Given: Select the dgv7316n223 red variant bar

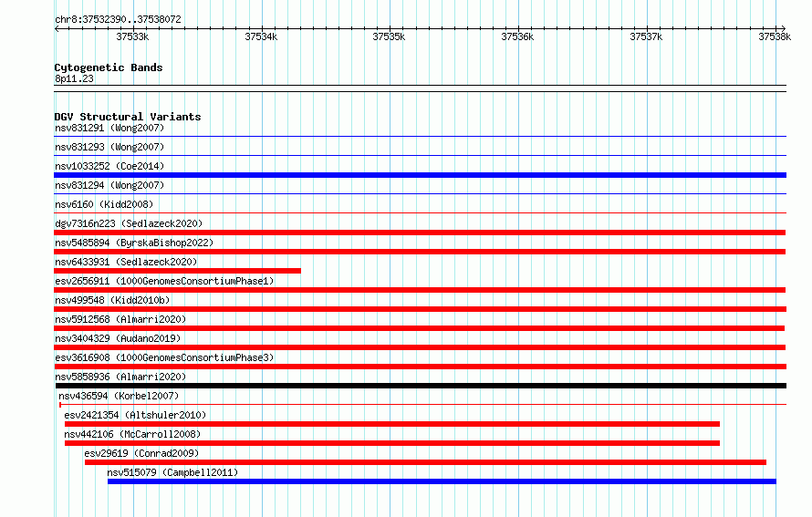Looking at the screenshot, I should tap(420, 233).
